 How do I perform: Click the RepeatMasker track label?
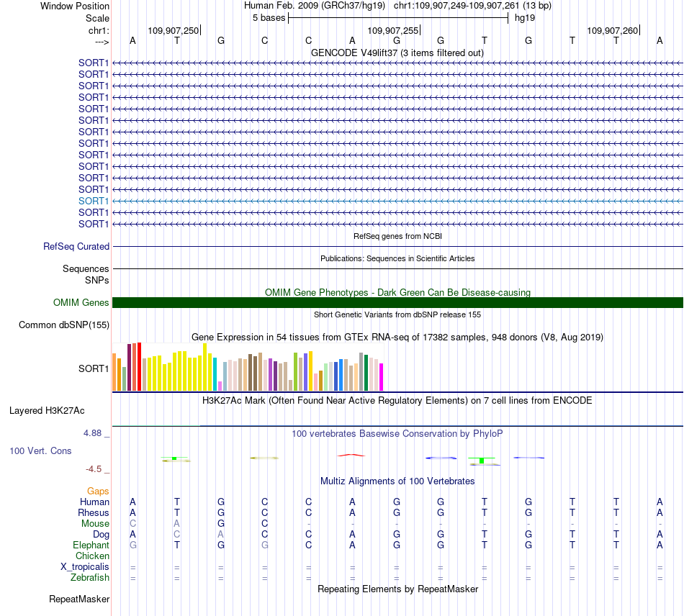coord(79,599)
